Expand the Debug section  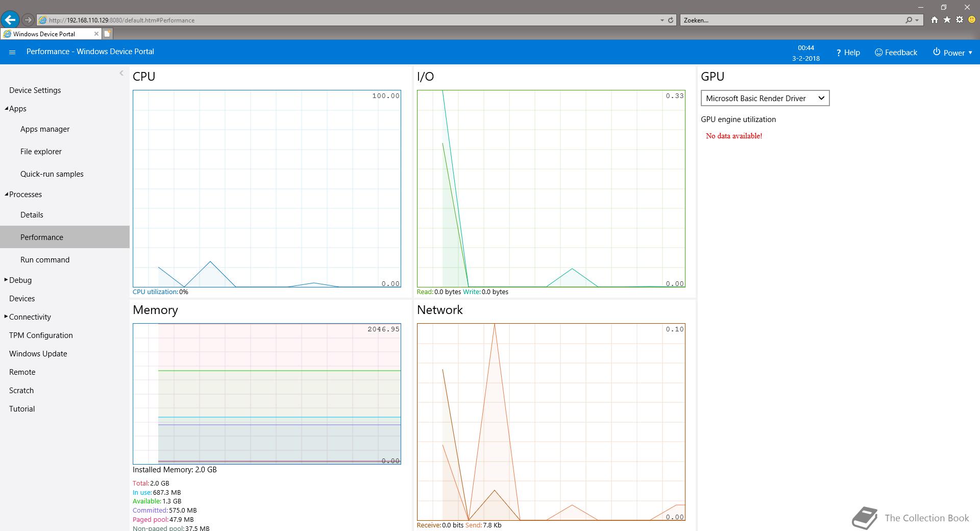6,280
